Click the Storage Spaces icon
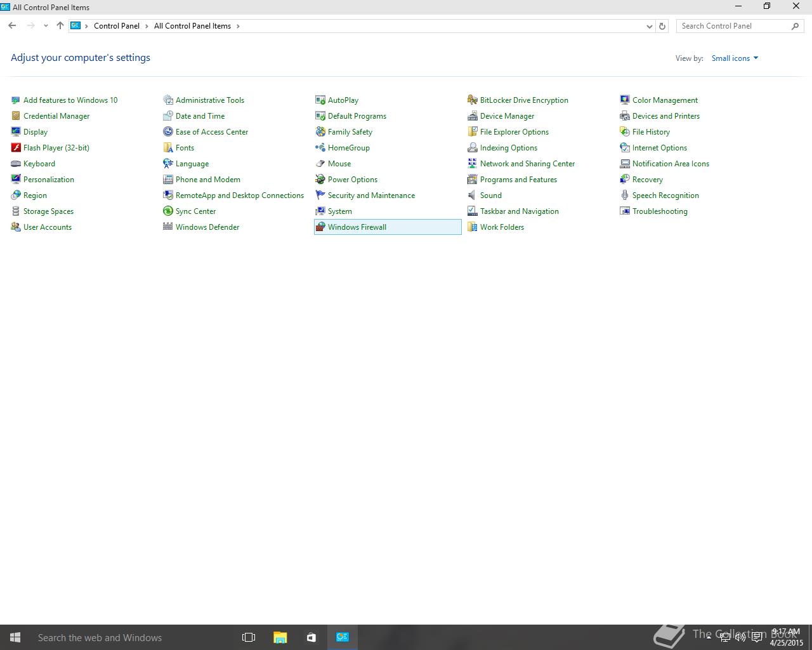This screenshot has width=812, height=650. (16, 211)
